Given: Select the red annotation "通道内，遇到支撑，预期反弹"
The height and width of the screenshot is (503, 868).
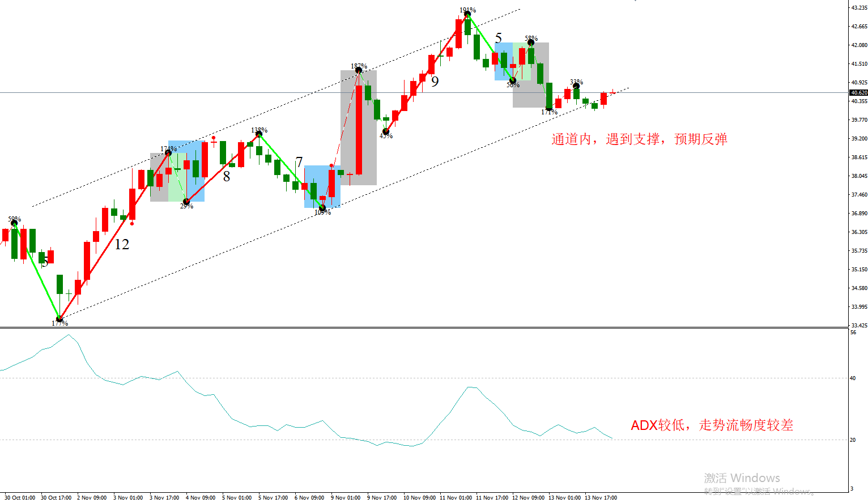Looking at the screenshot, I should click(x=639, y=139).
